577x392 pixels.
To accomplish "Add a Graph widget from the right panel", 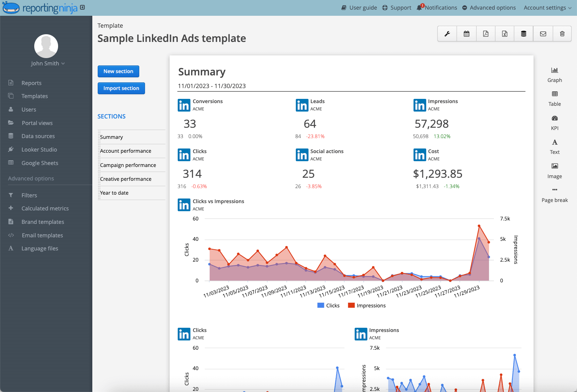I will point(554,74).
